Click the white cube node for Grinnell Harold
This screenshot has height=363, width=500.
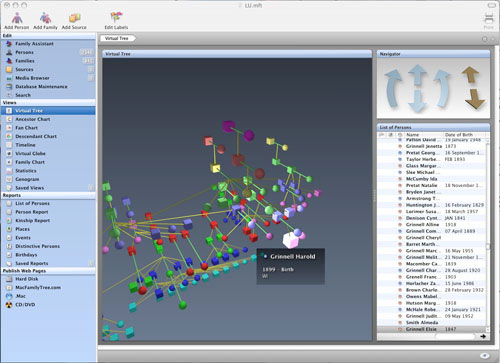(x=290, y=240)
